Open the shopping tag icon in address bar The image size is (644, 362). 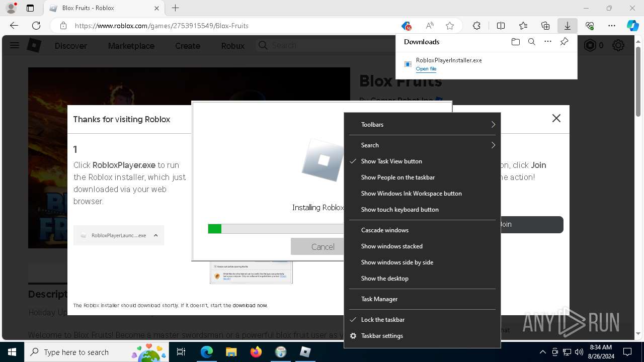click(x=406, y=26)
